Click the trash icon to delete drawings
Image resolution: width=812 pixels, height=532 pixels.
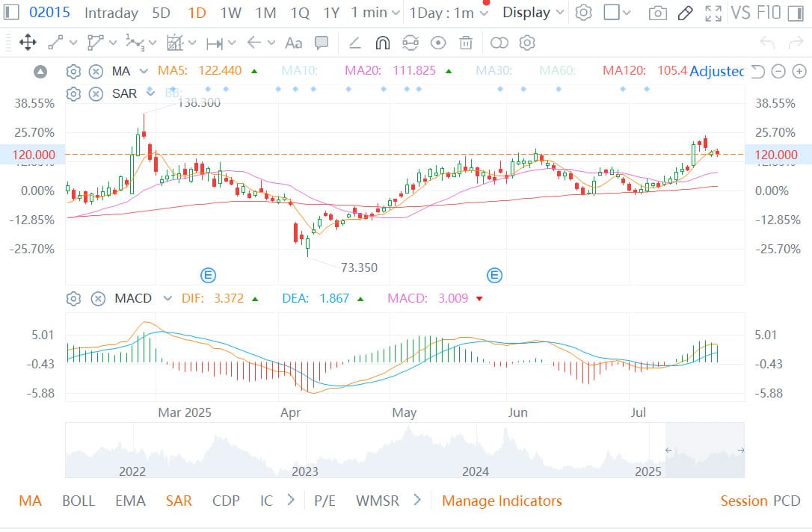tap(466, 43)
